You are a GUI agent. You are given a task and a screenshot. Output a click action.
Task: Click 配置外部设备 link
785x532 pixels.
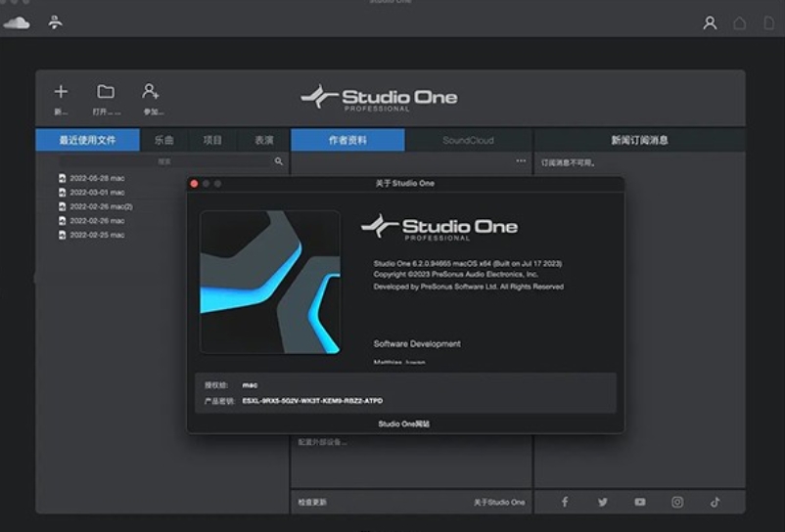pos(322,442)
